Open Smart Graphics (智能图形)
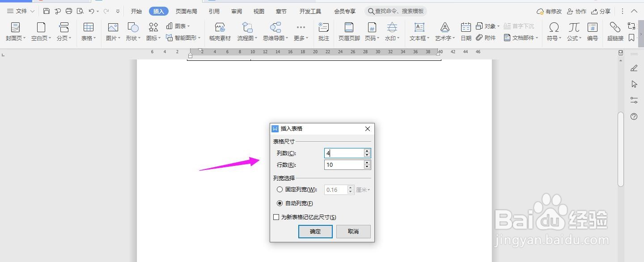 pos(183,38)
